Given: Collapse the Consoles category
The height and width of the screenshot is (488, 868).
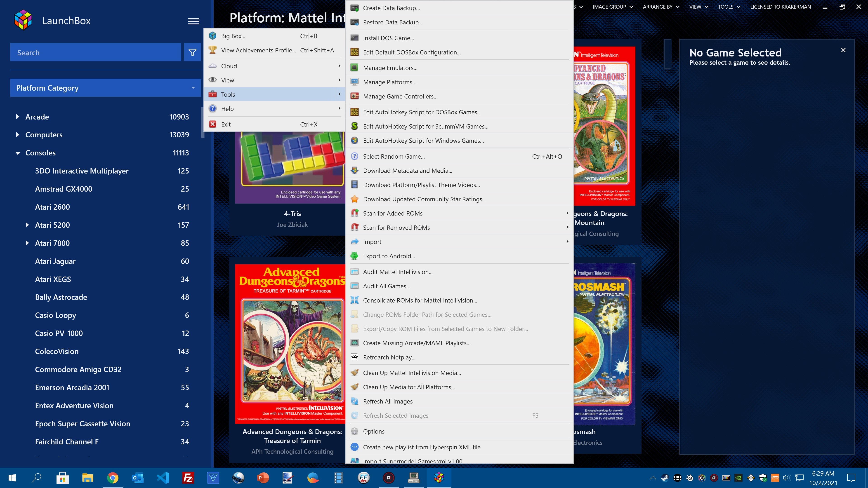Looking at the screenshot, I should tap(18, 153).
